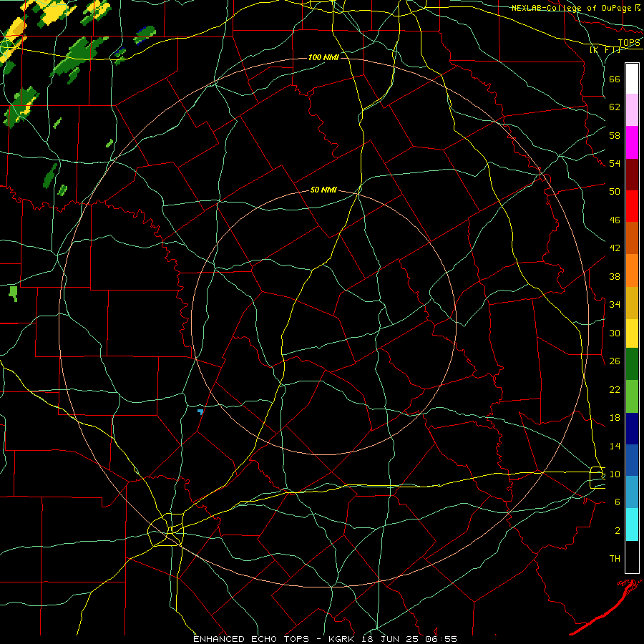Click the TOPS legend heading

click(629, 43)
